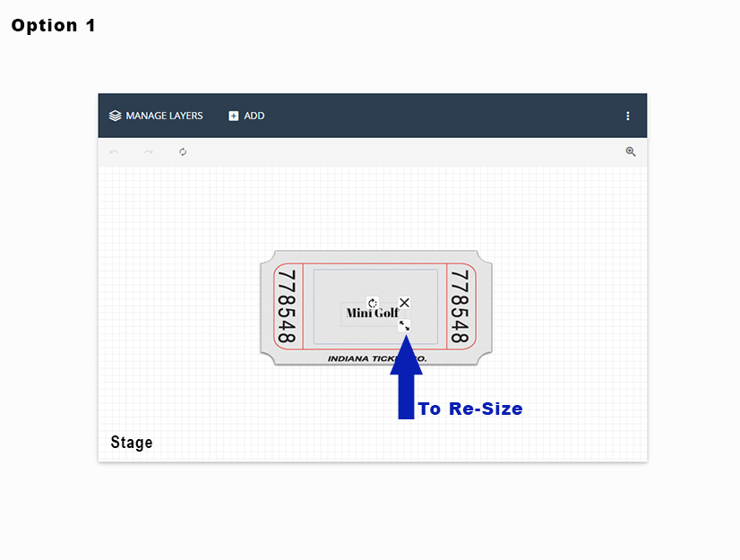Click the To Re-Size label
Image resolution: width=740 pixels, height=560 pixels.
pyautogui.click(x=470, y=409)
